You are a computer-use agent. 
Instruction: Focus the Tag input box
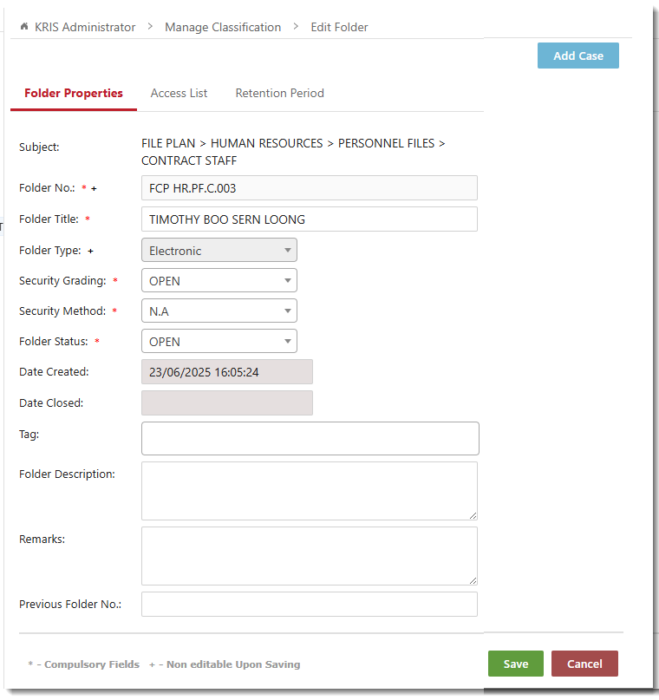point(310,438)
